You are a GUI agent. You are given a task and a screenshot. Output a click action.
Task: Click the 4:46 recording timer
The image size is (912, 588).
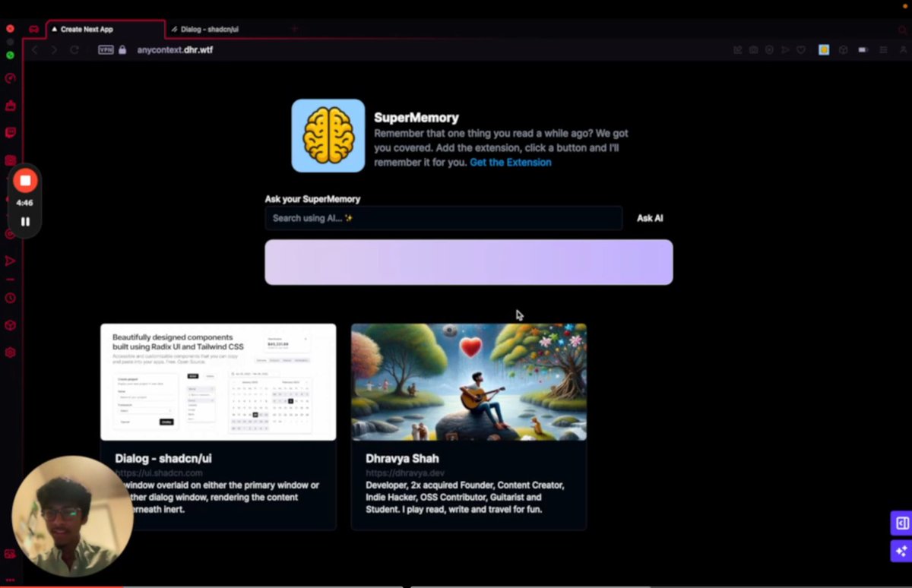pos(25,204)
